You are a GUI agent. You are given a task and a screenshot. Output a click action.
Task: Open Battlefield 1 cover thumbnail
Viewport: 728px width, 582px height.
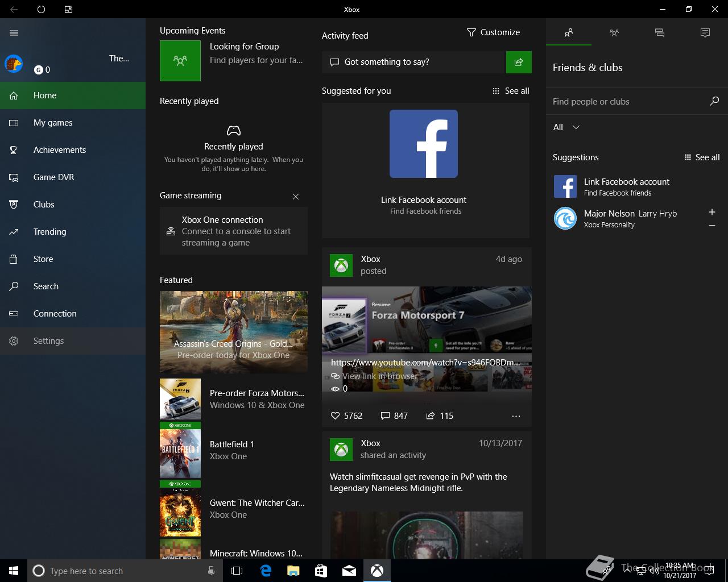[x=180, y=450]
